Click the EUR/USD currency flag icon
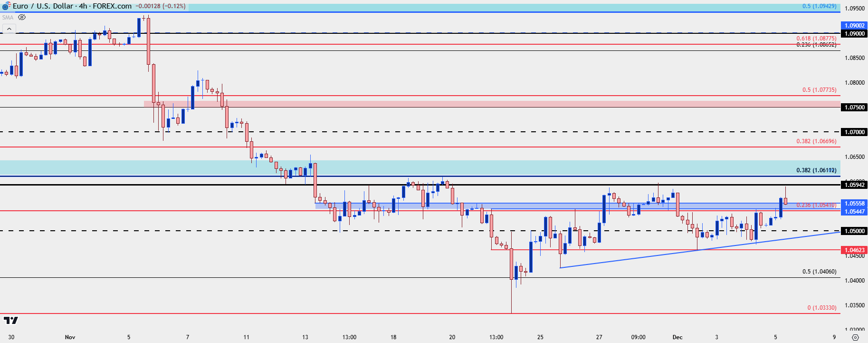The height and width of the screenshot is (343, 868). tap(6, 6)
